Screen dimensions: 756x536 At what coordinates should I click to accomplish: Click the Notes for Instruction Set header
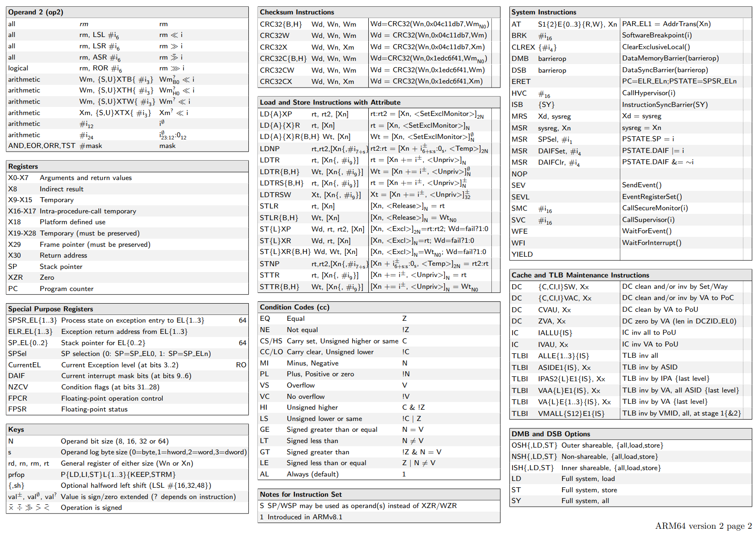[x=301, y=494]
